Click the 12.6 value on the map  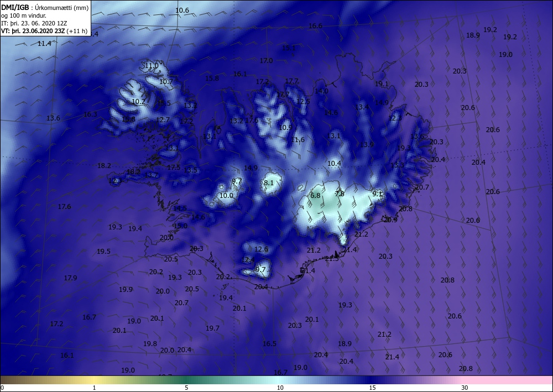click(x=262, y=249)
